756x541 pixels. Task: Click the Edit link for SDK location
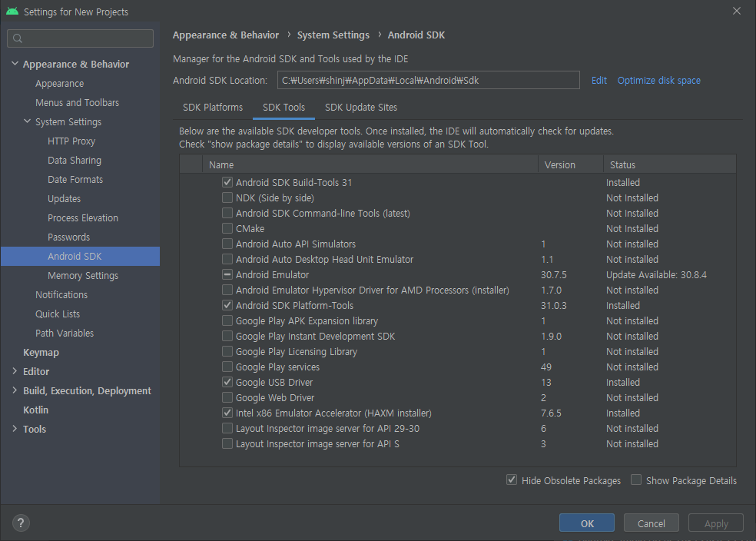tap(598, 81)
